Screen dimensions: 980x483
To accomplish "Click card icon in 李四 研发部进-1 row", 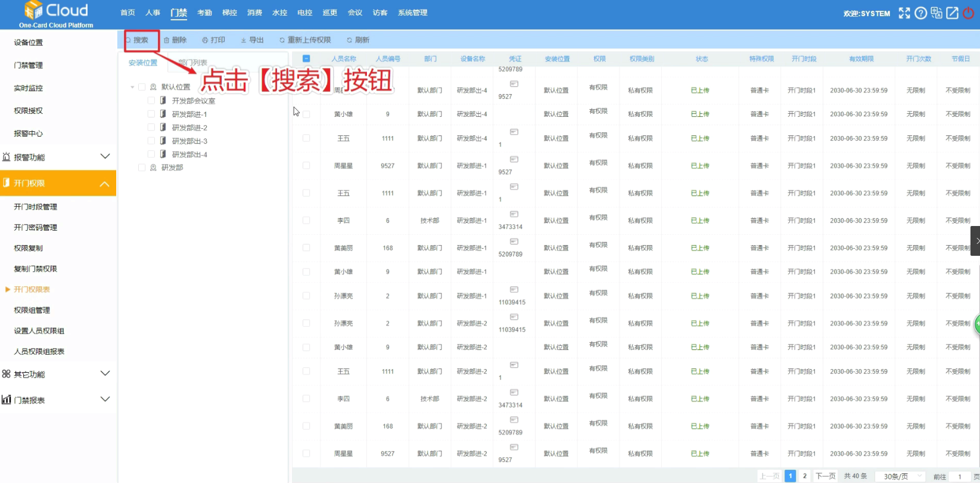I will (x=514, y=214).
